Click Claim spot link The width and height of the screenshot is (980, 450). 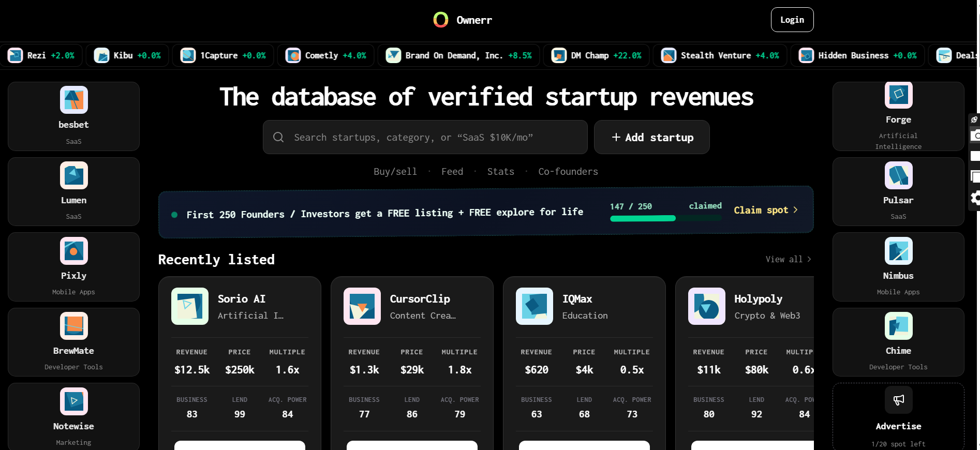pos(766,210)
